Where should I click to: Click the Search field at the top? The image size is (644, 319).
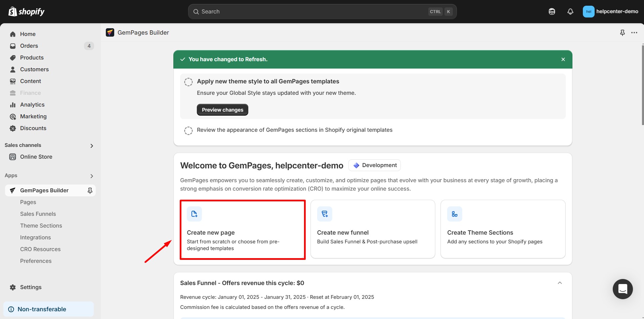tap(322, 11)
